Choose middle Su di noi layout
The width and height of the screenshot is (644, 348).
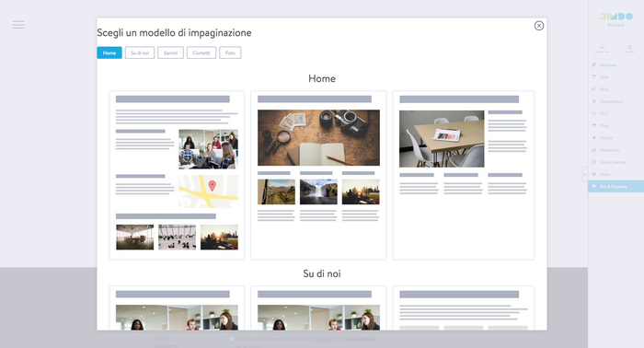(x=318, y=308)
